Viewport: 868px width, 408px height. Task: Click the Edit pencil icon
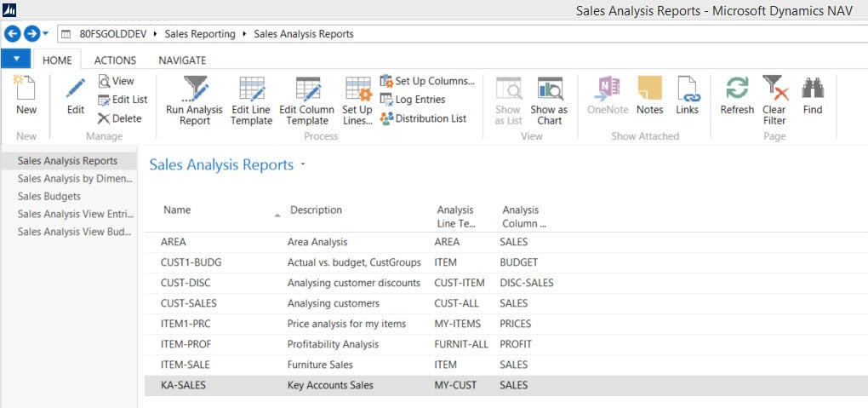pyautogui.click(x=75, y=89)
